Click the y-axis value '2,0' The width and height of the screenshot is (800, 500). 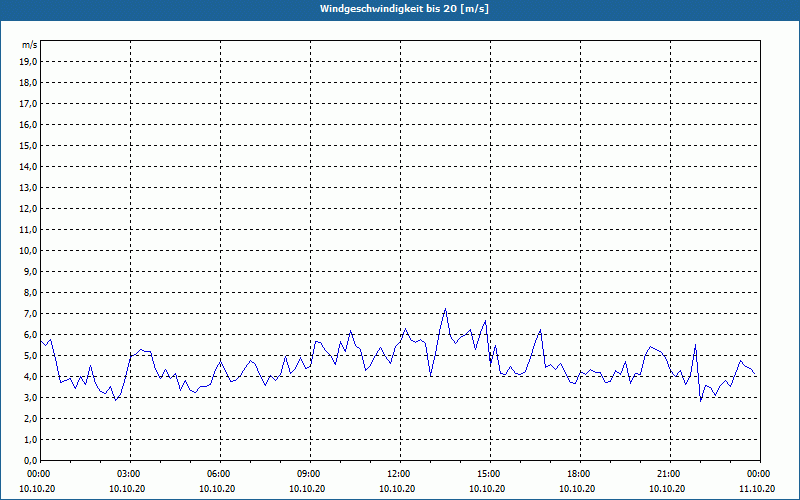point(31,418)
